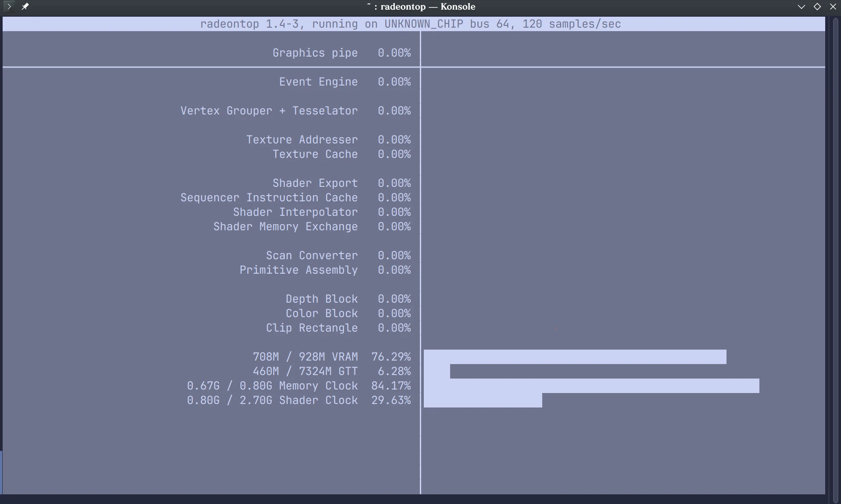Click the radeontop Konsole title text
Image resolution: width=841 pixels, height=504 pixels.
(x=421, y=7)
